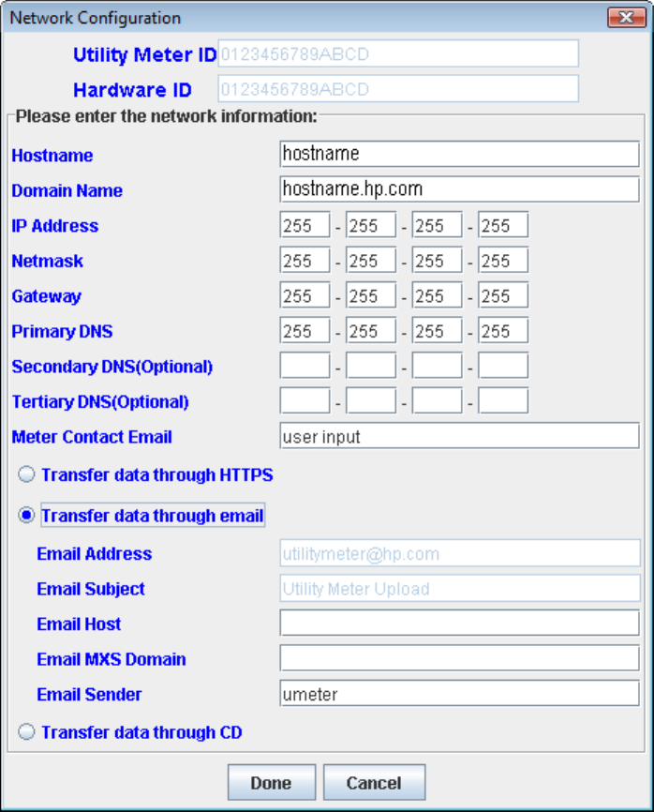Click second octet of Secondary DNS
654x812 pixels.
click(371, 365)
